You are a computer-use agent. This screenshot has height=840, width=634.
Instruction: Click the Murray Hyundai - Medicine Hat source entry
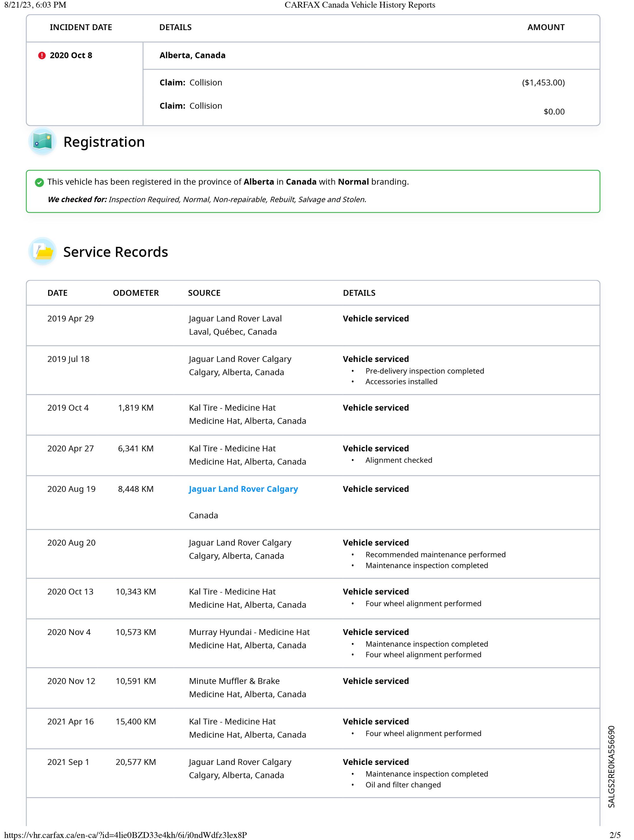click(249, 632)
